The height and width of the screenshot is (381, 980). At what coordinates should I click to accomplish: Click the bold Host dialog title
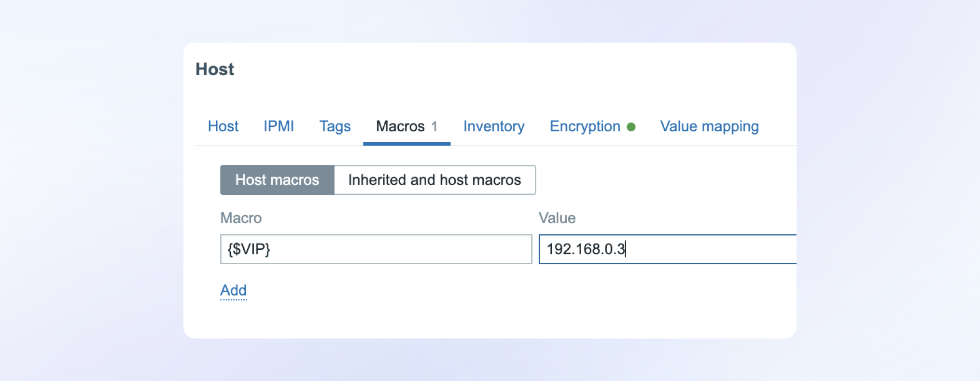215,69
